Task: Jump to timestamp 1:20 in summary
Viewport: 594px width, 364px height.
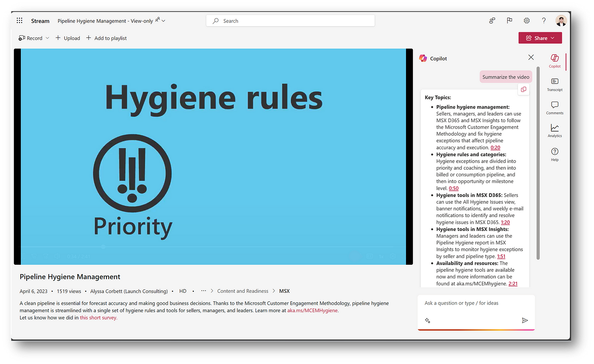Action: 505,222
